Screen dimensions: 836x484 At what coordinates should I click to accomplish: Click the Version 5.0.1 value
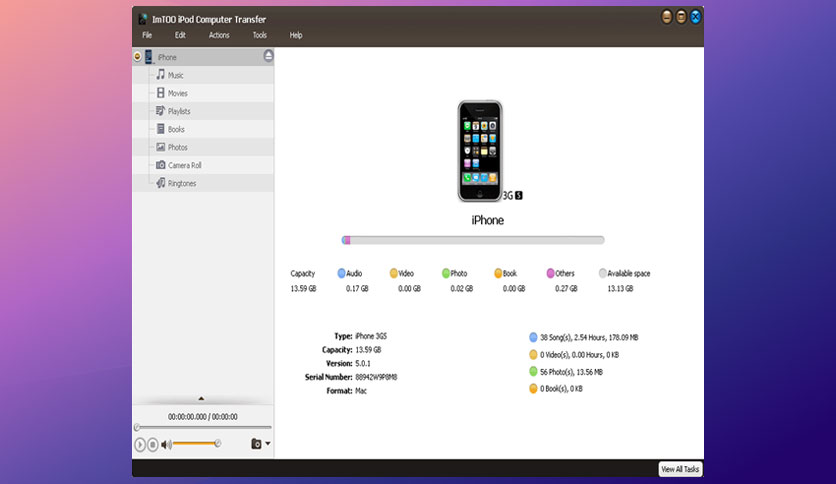coord(363,364)
